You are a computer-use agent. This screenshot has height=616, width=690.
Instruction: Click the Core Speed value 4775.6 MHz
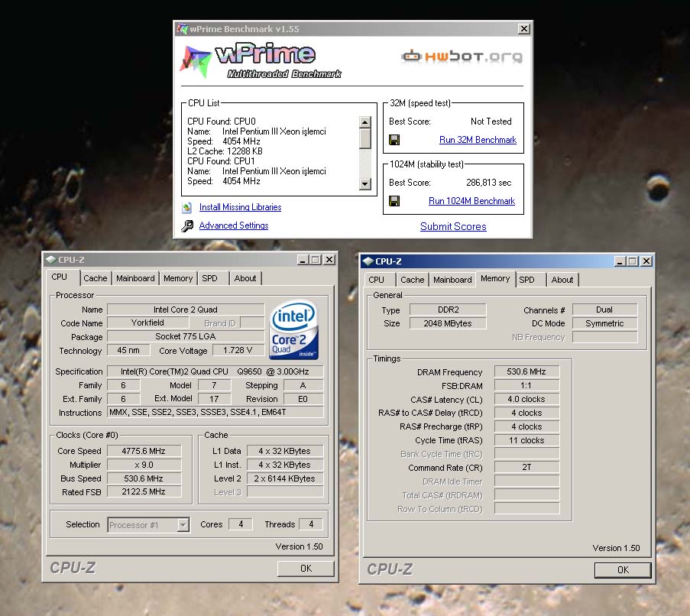[x=144, y=451]
